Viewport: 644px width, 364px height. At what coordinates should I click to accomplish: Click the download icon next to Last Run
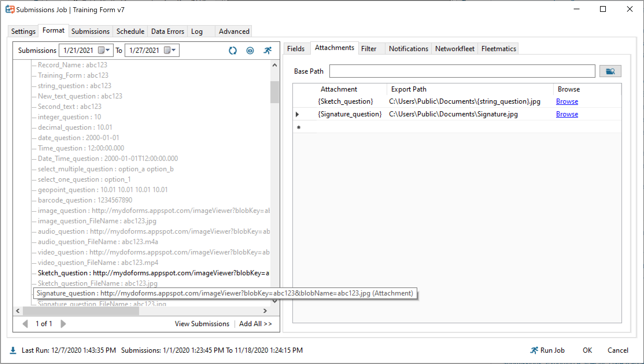(x=13, y=350)
